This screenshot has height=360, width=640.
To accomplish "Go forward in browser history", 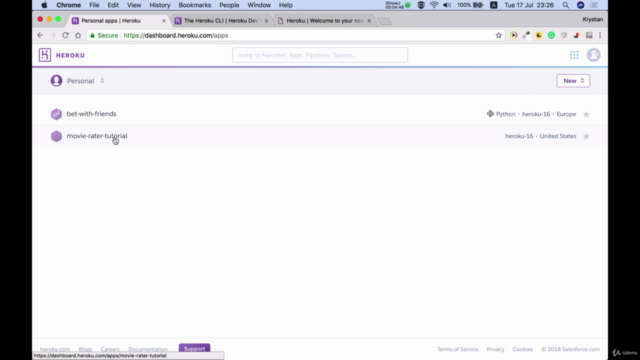I will point(53,36).
